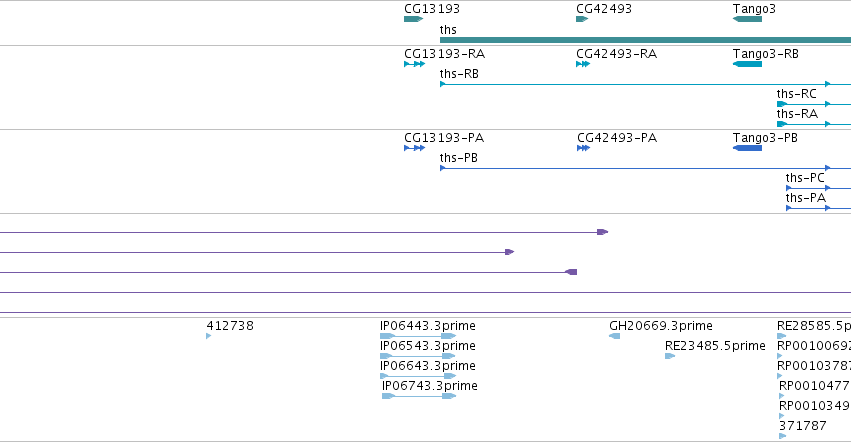This screenshot has height=442, width=851.
Task: Select the IP06743.3prime EST glyph
Action: click(x=419, y=396)
